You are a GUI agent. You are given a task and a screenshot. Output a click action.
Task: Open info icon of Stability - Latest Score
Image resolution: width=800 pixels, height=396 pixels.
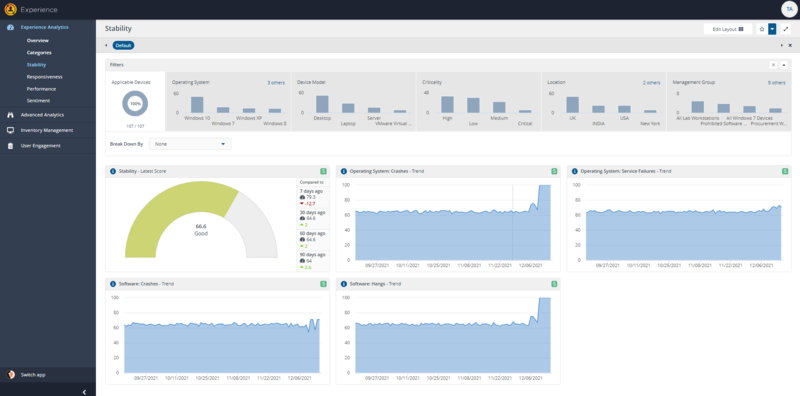tap(113, 171)
